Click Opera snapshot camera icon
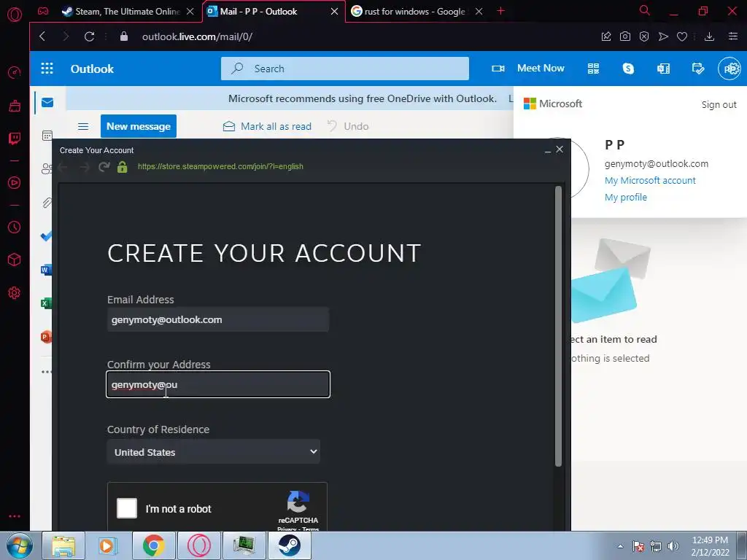 click(x=625, y=36)
